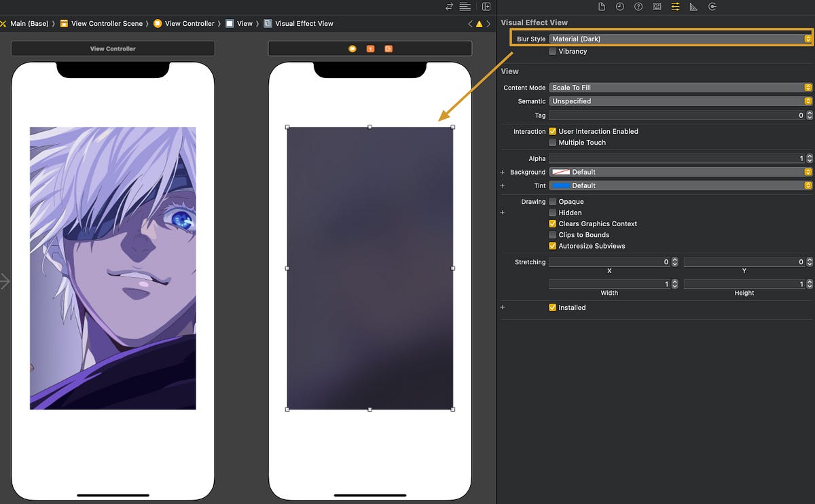Check the Clips to Bounds option

point(553,234)
